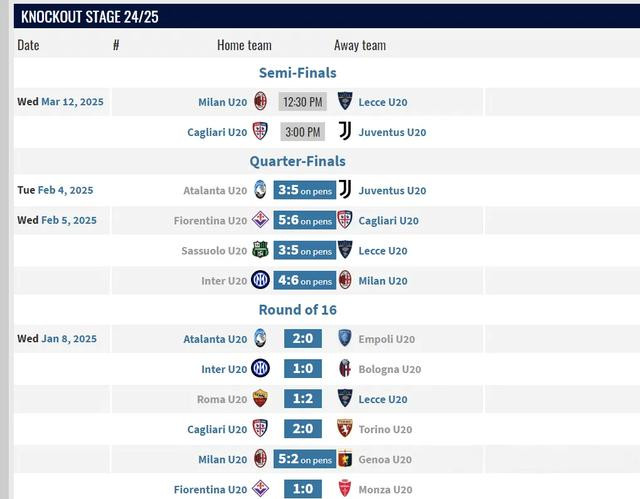Click the Torino U20 crest
Viewport: 640px width, 499px height.
coord(344,428)
